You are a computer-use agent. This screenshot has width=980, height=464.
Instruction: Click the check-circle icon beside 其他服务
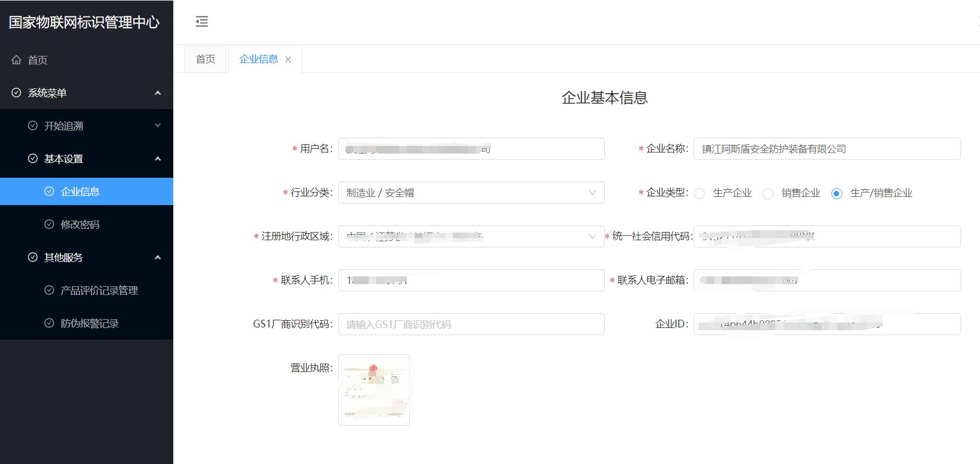click(x=33, y=257)
